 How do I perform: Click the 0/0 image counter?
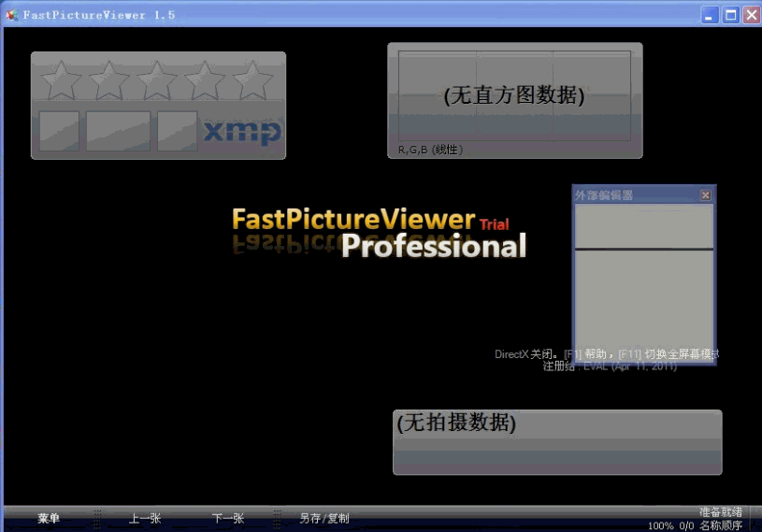(686, 525)
